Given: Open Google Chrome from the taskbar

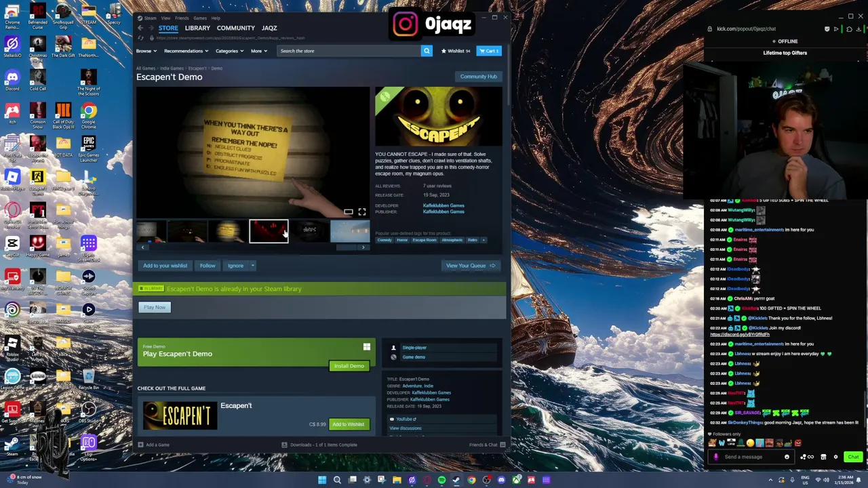Looking at the screenshot, I should (471, 480).
